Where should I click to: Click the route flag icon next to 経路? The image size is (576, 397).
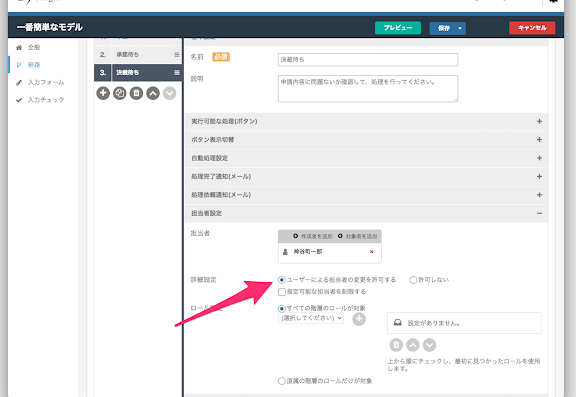(x=19, y=65)
